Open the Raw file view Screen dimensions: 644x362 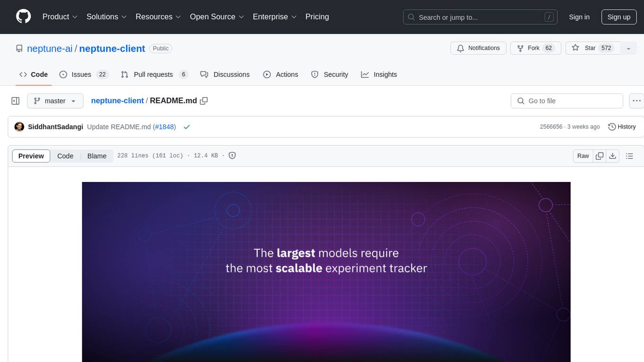tap(583, 156)
